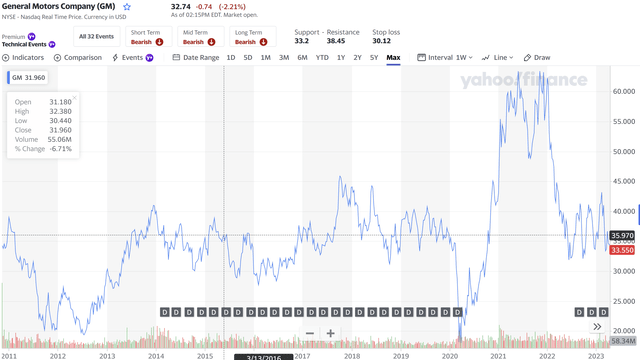The image size is (640, 360).
Task: Activate the Draw tool
Action: 537,58
